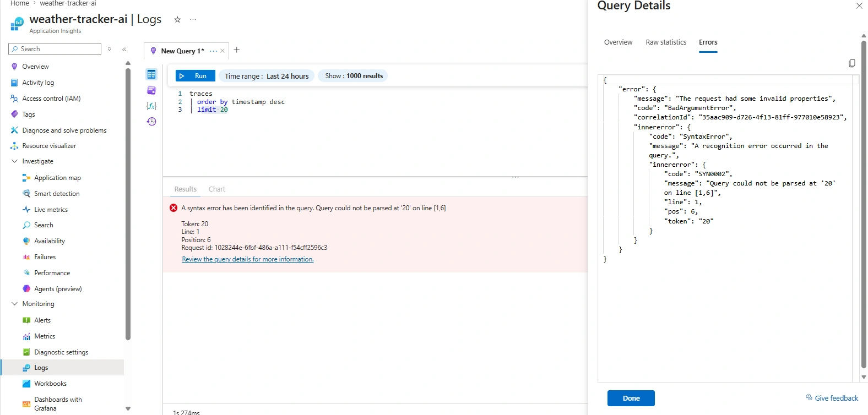This screenshot has width=868, height=415.
Task: Click Review the query details link
Action: coord(248,259)
